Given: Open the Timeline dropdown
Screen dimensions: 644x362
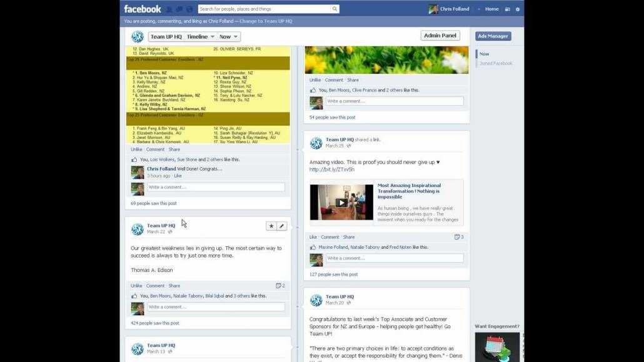Looking at the screenshot, I should [x=201, y=36].
